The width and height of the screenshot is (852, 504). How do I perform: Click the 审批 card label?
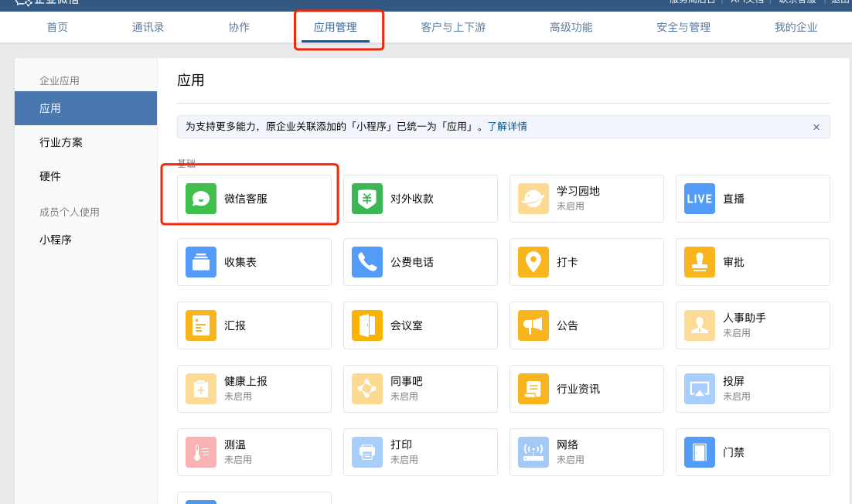coord(734,262)
